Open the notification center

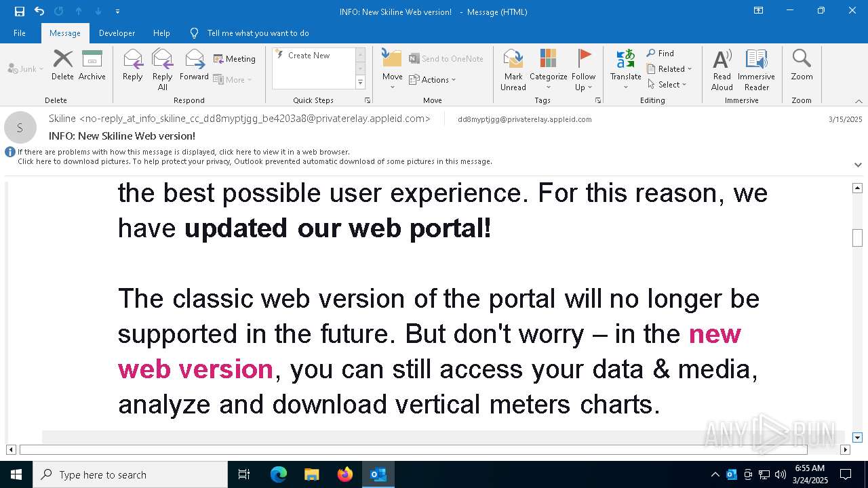846,474
